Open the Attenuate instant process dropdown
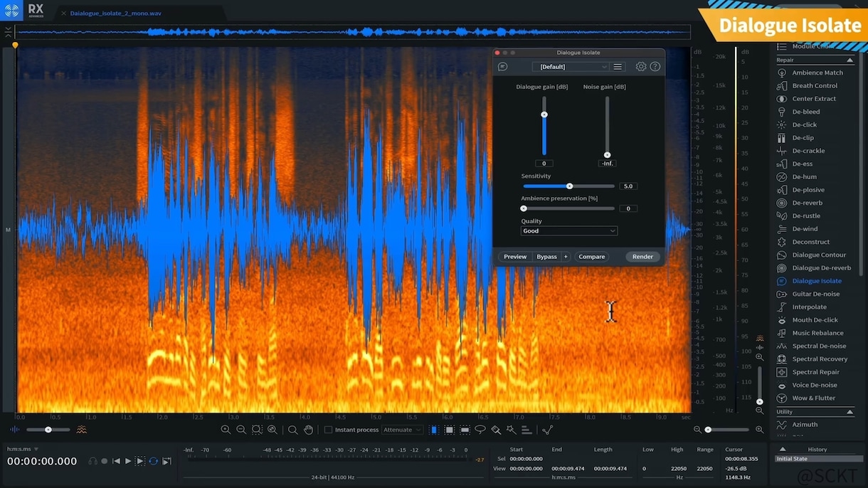Screen dimensions: 868x488 pos(403,430)
